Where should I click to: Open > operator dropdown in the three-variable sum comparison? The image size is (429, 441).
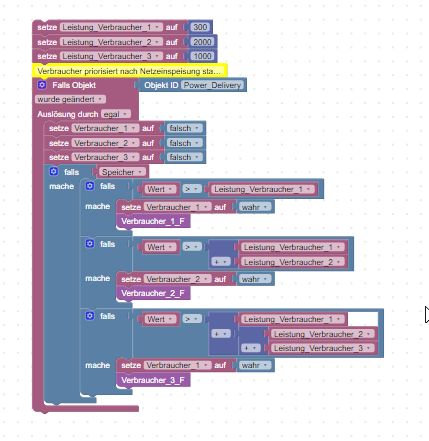192,319
